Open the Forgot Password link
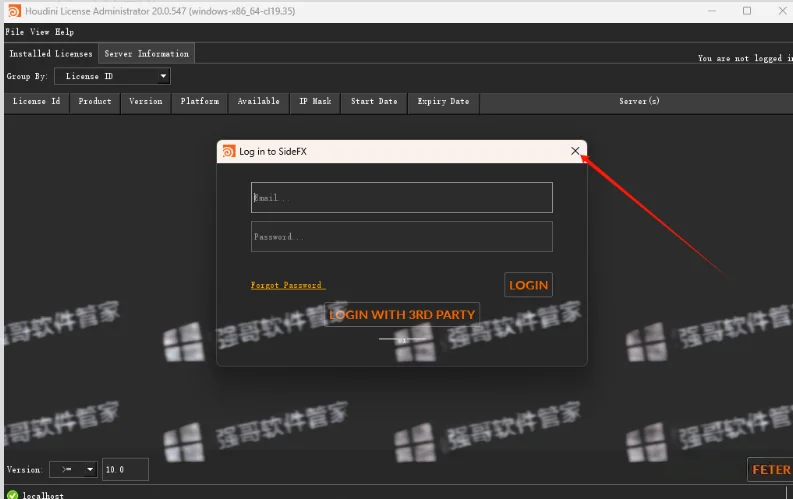The width and height of the screenshot is (793, 499). point(287,285)
